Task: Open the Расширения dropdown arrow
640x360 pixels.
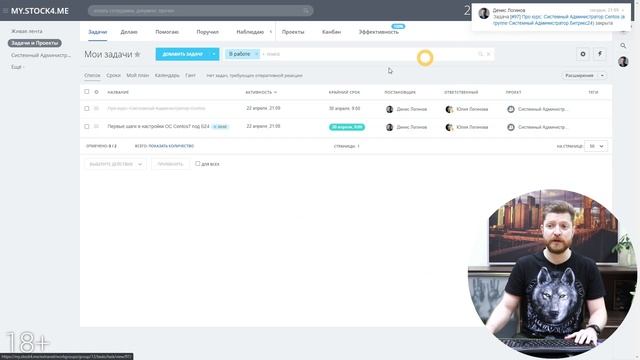Action: tap(602, 76)
